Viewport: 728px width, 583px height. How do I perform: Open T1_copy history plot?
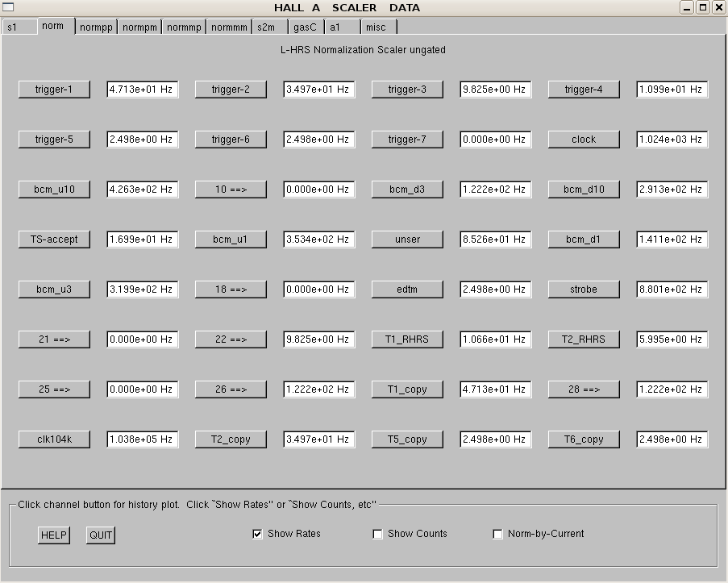407,389
